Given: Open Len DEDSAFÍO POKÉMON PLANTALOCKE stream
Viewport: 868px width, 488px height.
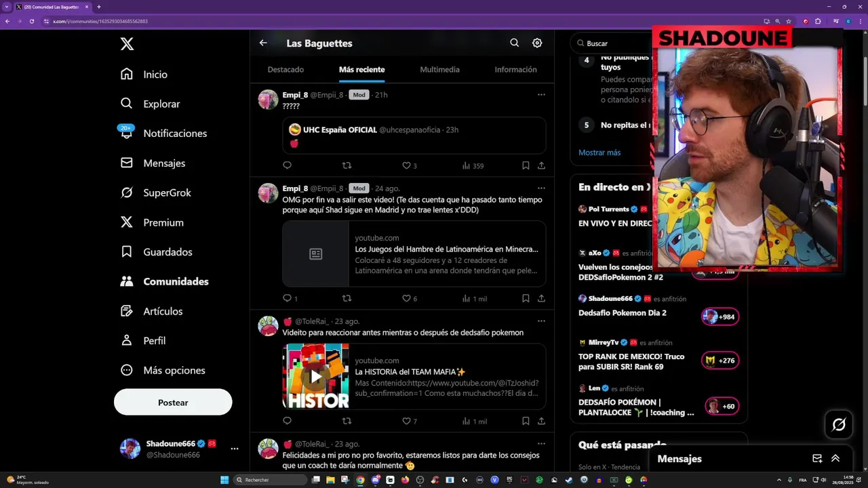Looking at the screenshot, I should 636,407.
